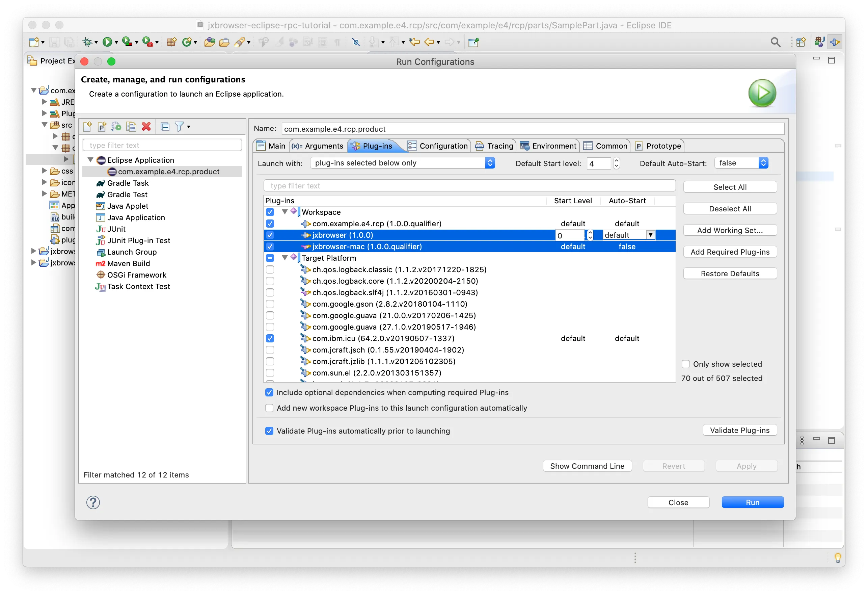The width and height of the screenshot is (868, 595).
Task: Switch to the Configuration tab
Action: (439, 146)
